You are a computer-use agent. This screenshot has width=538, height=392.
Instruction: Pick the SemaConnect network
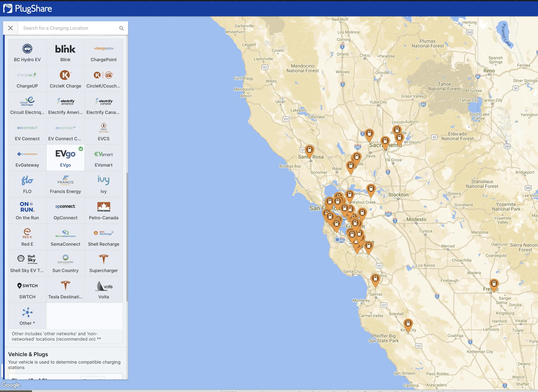click(65, 237)
